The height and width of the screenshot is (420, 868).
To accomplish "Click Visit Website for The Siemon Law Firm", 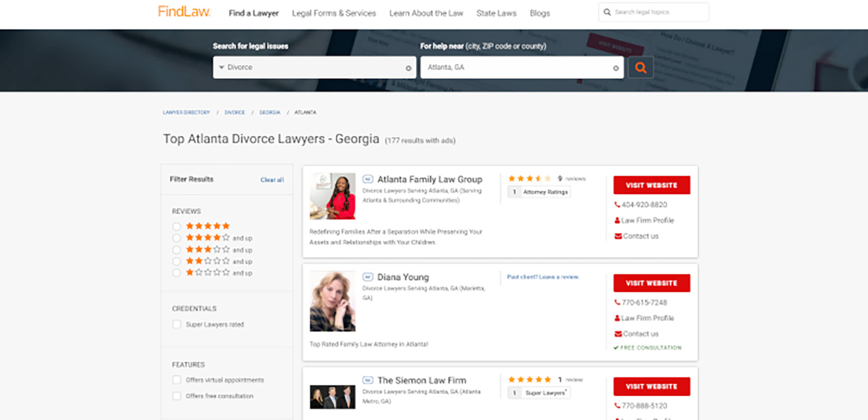I will coord(652,386).
